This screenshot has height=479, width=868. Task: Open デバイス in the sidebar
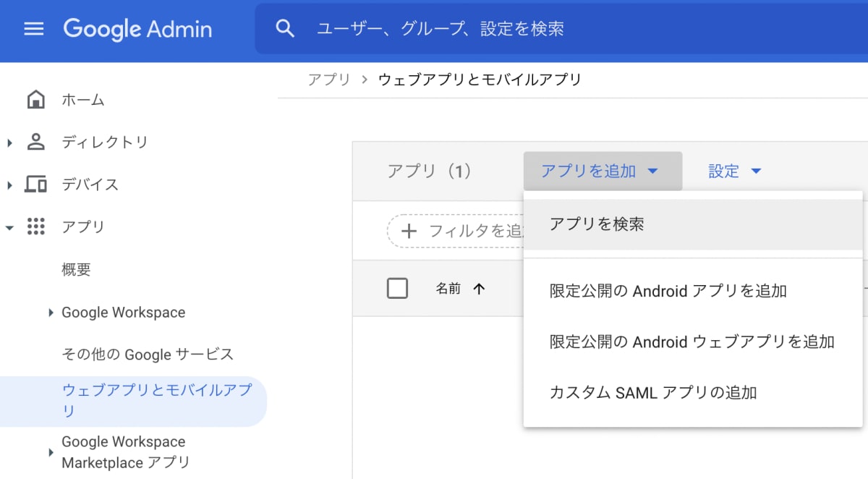click(x=90, y=185)
